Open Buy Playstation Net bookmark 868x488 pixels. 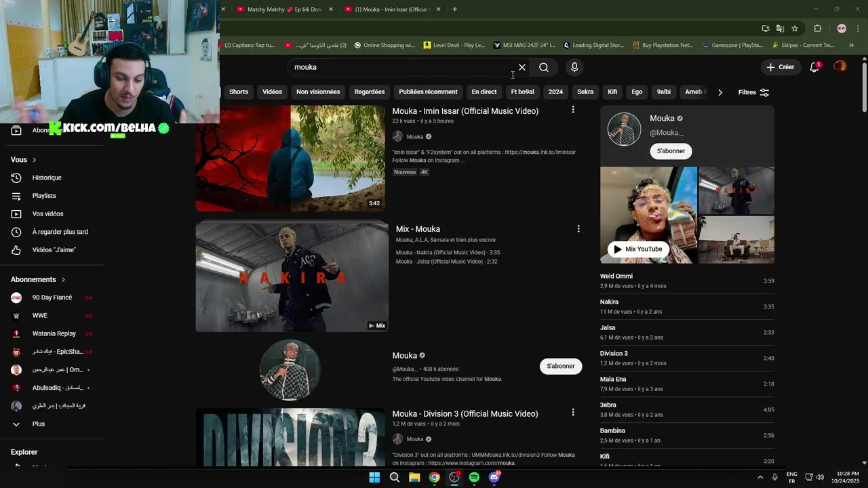pyautogui.click(x=663, y=45)
